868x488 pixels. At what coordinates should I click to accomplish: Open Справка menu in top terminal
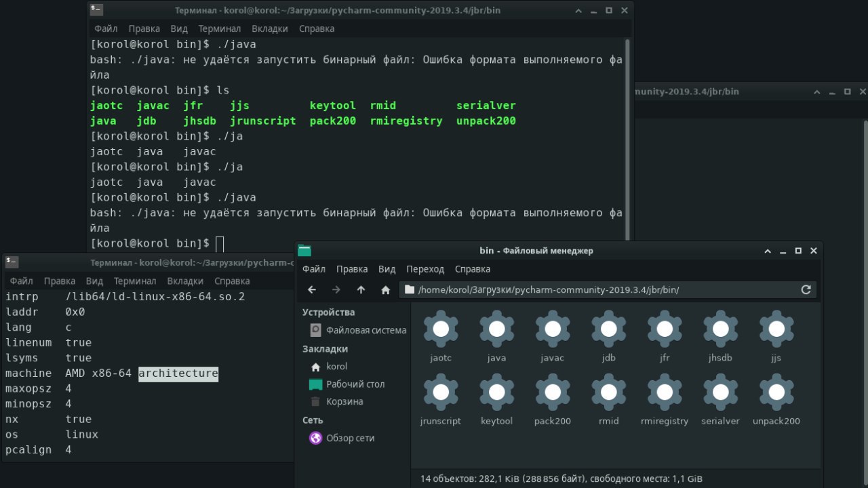point(317,28)
